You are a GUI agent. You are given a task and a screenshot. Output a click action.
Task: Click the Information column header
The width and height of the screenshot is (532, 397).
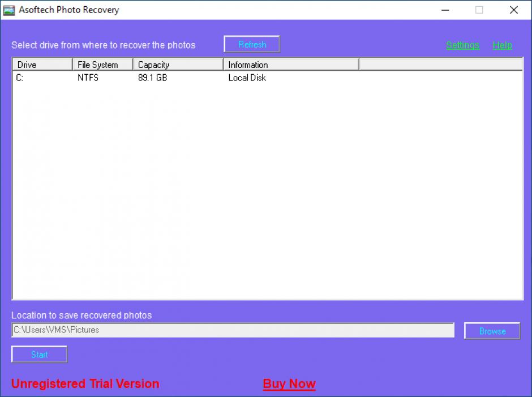coord(291,65)
